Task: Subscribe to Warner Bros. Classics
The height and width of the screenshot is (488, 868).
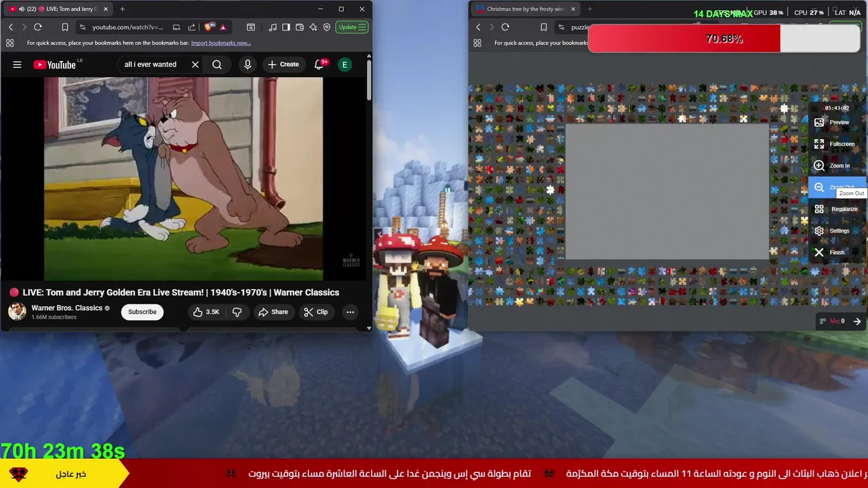Action: [142, 312]
